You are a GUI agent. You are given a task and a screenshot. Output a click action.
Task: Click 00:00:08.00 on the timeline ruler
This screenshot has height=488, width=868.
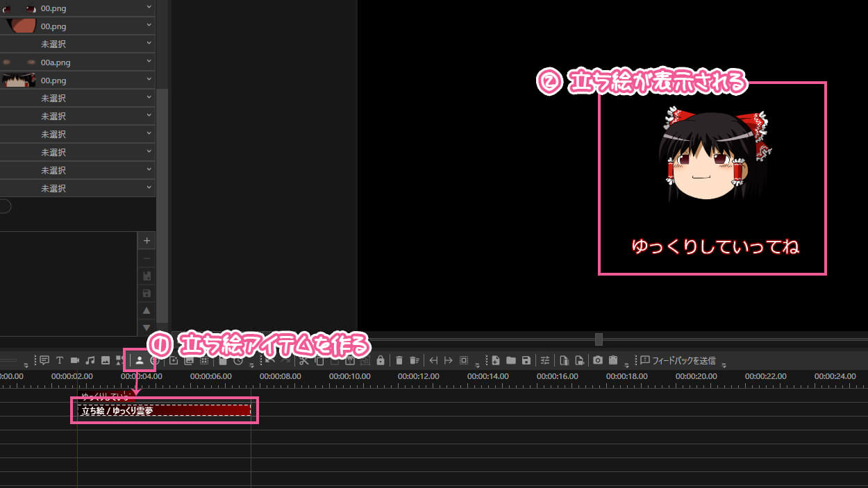click(280, 376)
